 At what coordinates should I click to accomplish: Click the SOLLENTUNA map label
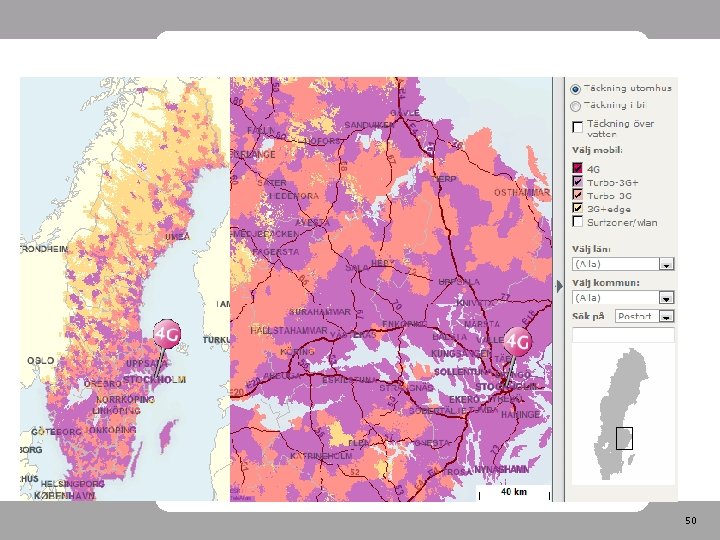point(461,371)
